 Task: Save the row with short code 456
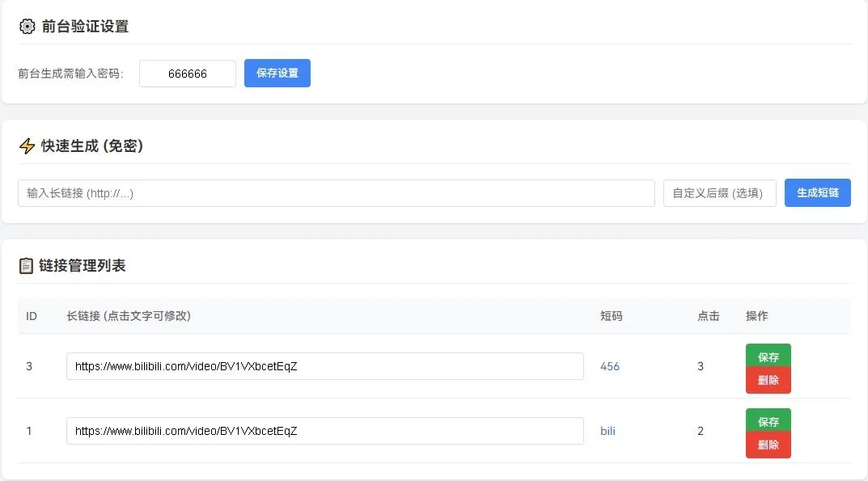[768, 357]
